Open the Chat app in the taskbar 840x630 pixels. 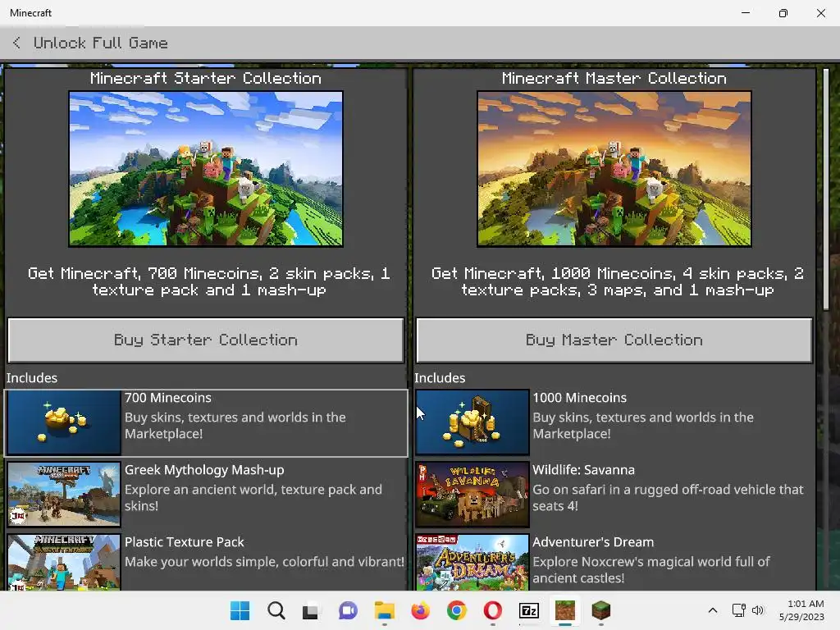click(x=348, y=610)
